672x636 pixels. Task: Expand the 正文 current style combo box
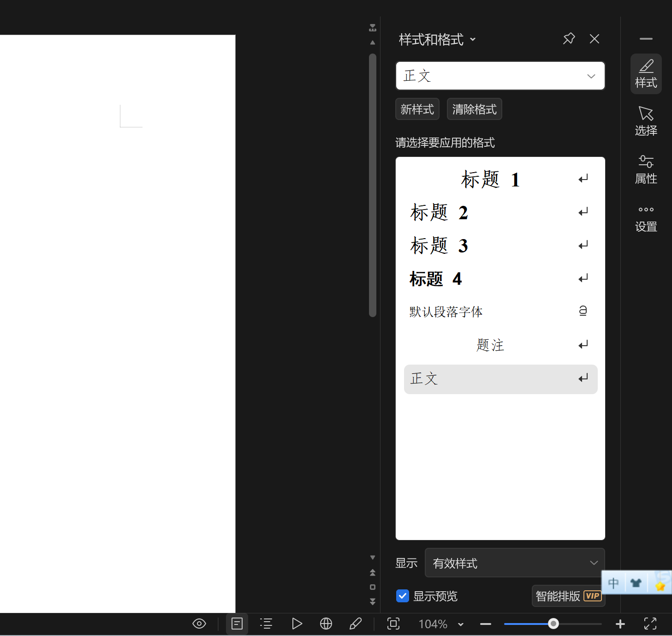pyautogui.click(x=500, y=76)
